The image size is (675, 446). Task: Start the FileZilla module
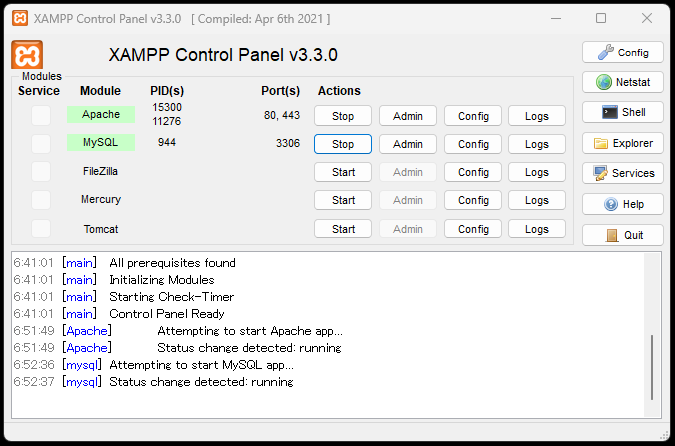(x=343, y=172)
